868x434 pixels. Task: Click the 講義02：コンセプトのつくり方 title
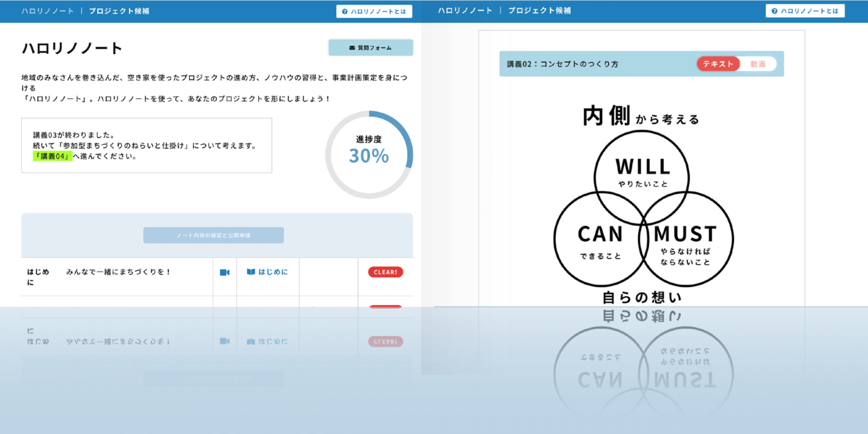(562, 64)
